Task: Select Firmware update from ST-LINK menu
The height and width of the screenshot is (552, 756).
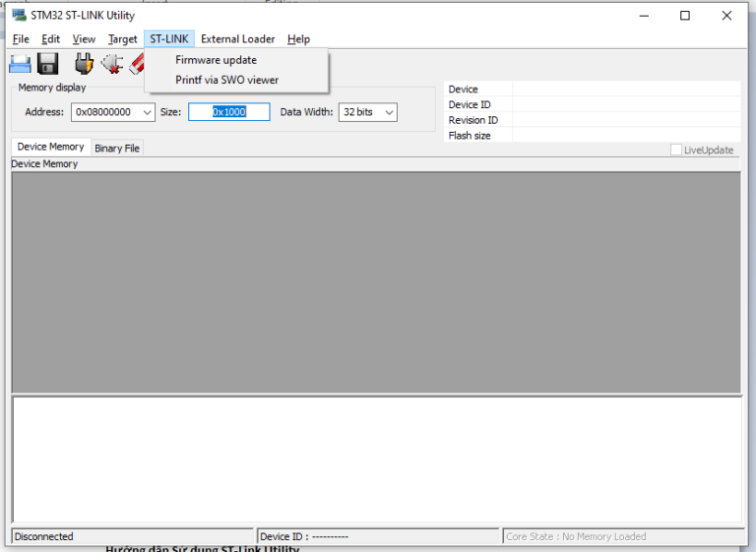Action: point(216,60)
